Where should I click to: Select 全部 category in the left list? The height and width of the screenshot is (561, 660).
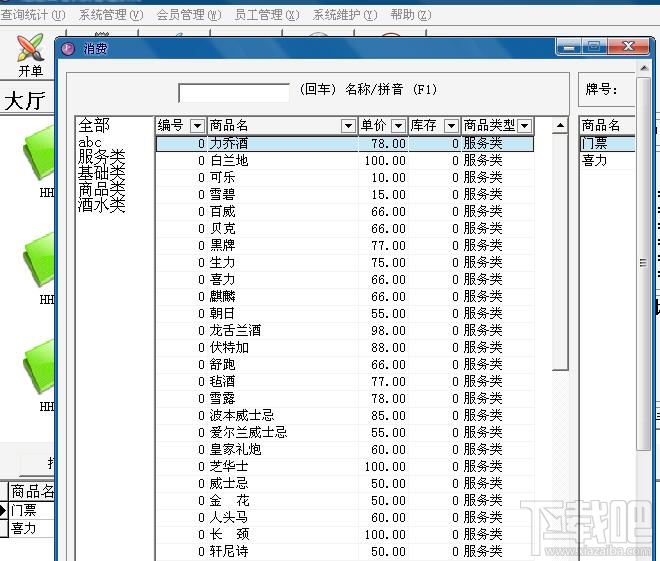point(94,125)
